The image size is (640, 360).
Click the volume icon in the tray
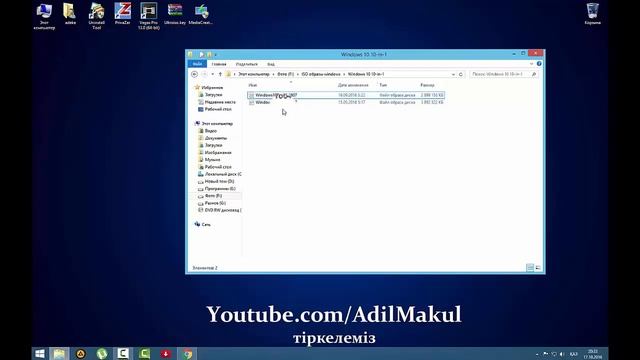click(562, 354)
